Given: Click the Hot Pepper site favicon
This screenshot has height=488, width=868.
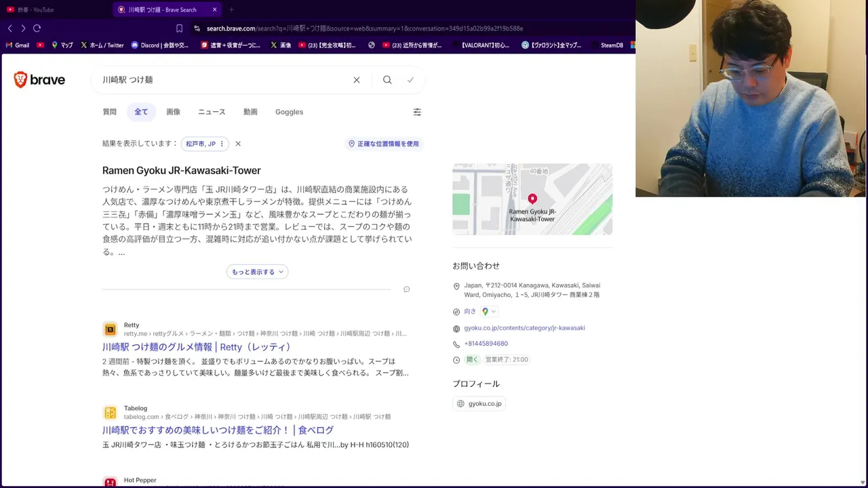Looking at the screenshot, I should 110,483.
